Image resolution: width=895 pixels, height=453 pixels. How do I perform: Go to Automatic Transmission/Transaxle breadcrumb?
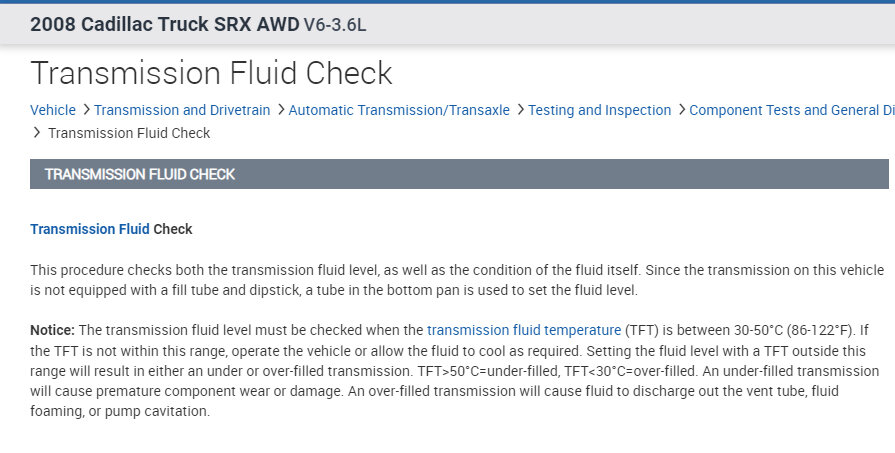point(399,110)
